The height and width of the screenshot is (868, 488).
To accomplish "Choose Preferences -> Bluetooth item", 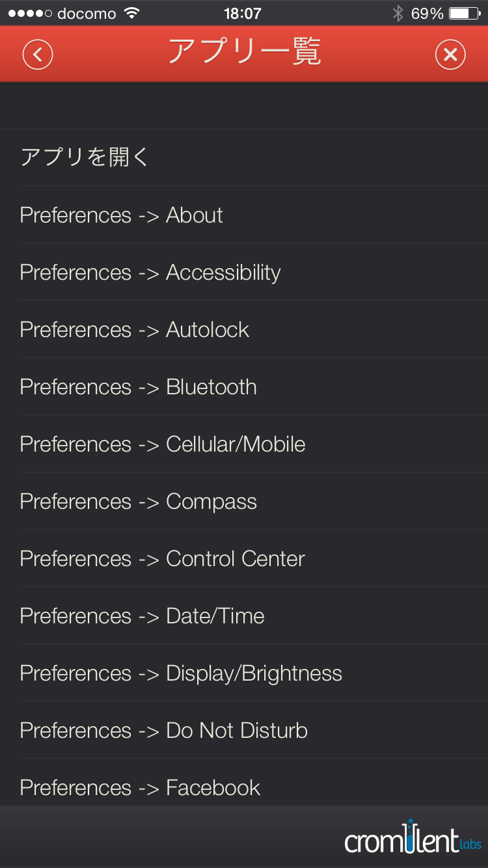I will point(139,387).
